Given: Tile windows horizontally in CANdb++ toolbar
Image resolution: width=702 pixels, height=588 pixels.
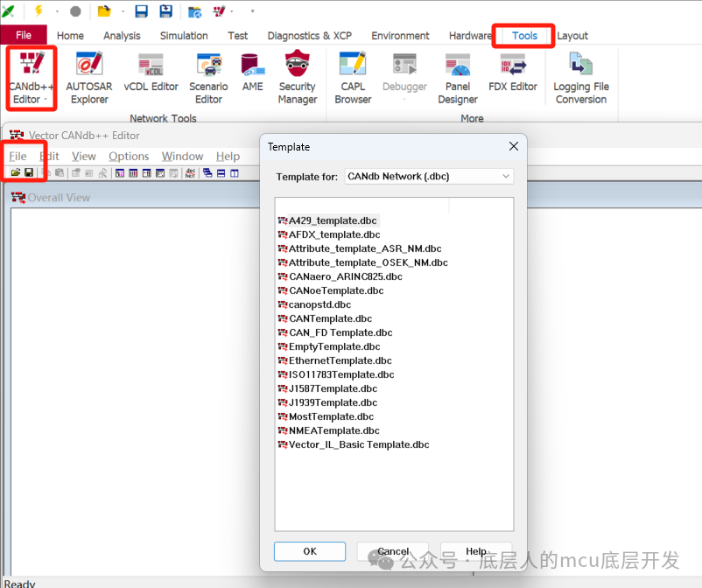Looking at the screenshot, I should [x=221, y=172].
